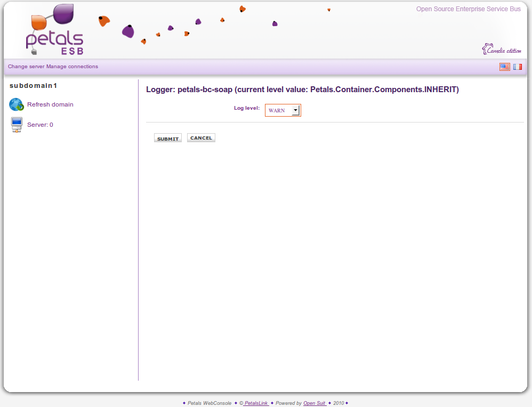This screenshot has width=532, height=407.
Task: Switch language with the French flag icon
Action: click(518, 67)
